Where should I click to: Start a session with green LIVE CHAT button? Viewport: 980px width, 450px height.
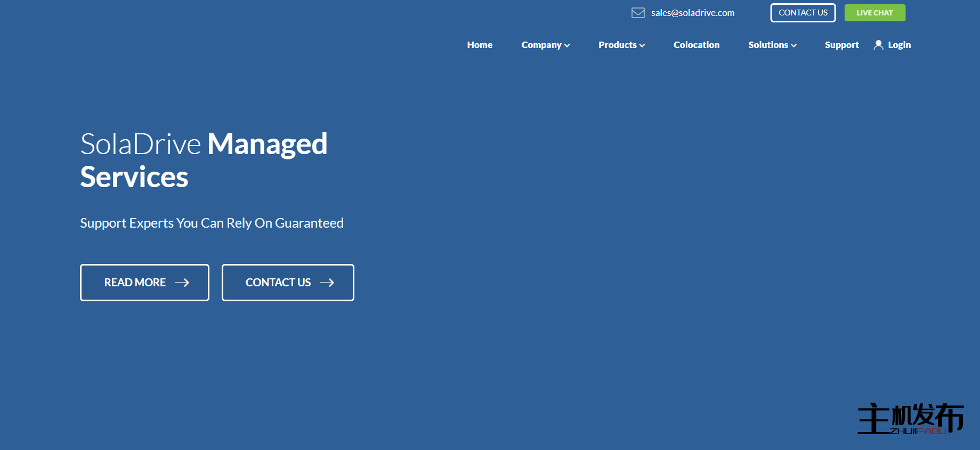click(874, 13)
